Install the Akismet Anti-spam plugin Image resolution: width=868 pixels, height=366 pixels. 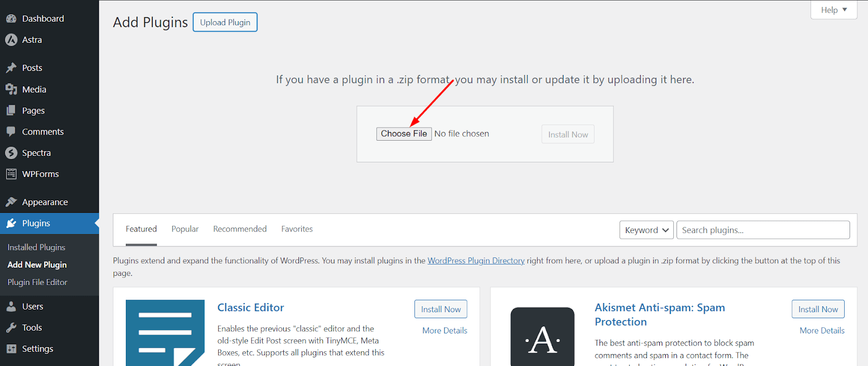pos(818,309)
